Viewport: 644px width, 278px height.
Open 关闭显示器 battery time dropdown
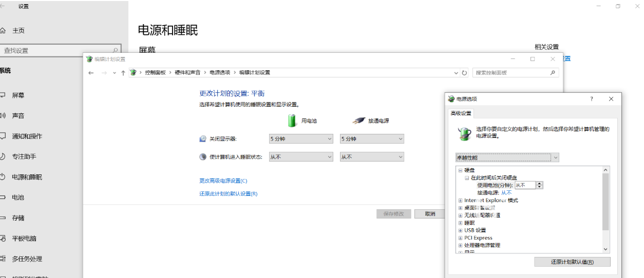pyautogui.click(x=301, y=139)
